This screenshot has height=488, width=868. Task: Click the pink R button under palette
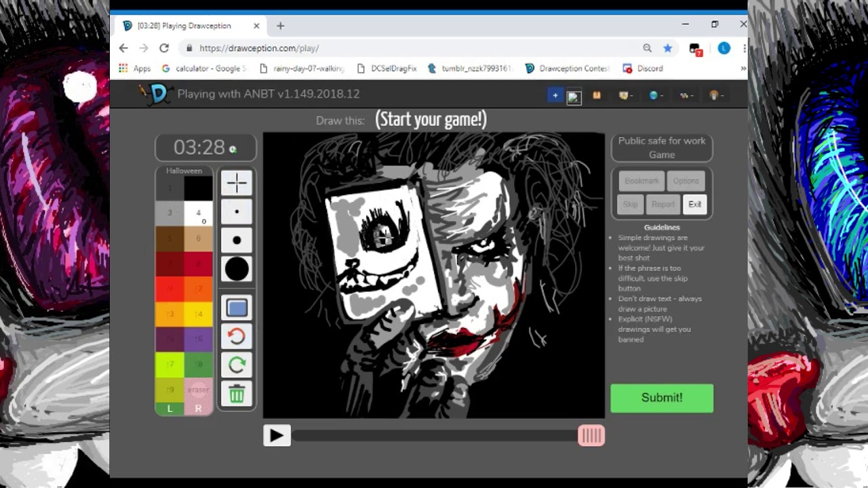point(198,408)
